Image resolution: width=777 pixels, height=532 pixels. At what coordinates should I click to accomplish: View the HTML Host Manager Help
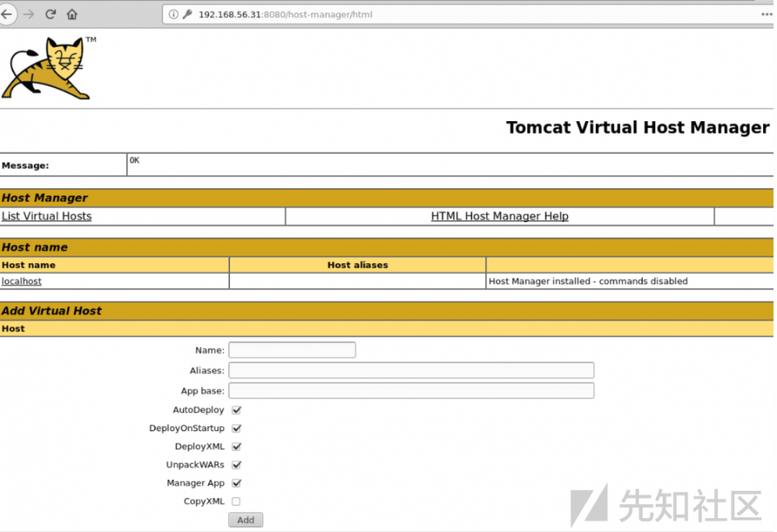pyautogui.click(x=499, y=216)
